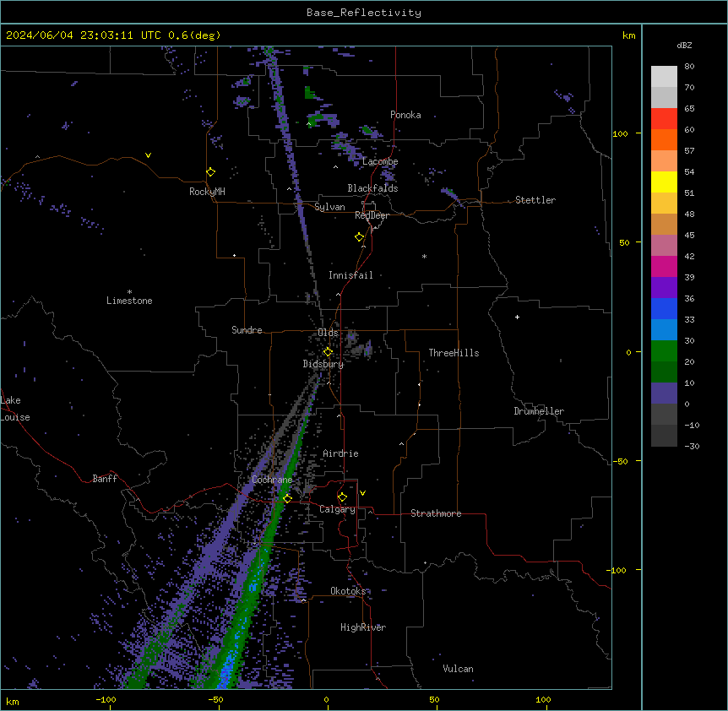Click the Strathmore city label
The height and width of the screenshot is (711, 728).
pos(436,513)
